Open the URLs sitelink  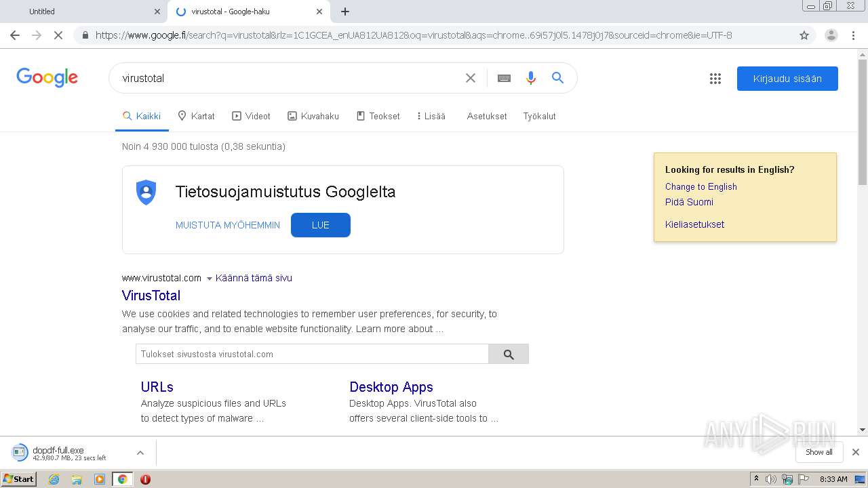(157, 387)
